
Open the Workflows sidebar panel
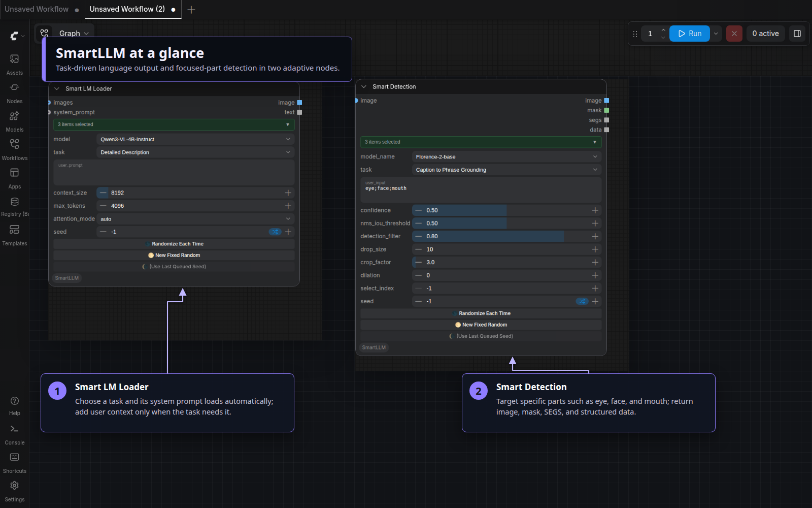(x=14, y=150)
